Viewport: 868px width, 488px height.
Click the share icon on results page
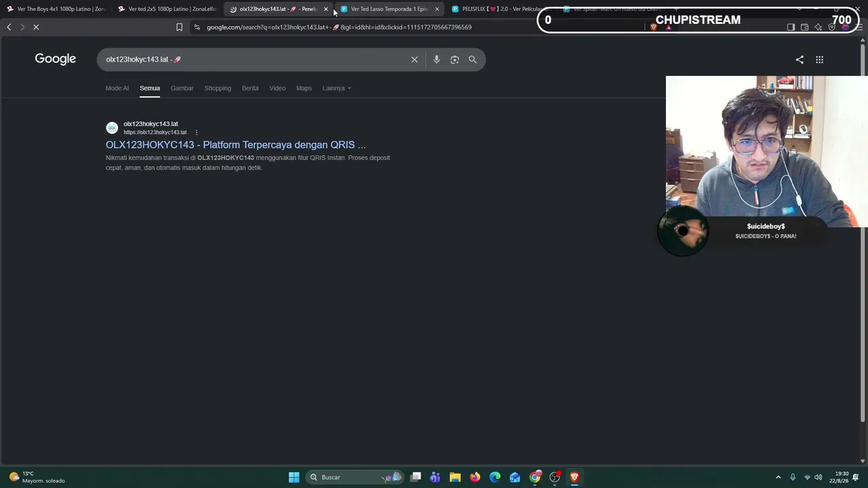(800, 60)
